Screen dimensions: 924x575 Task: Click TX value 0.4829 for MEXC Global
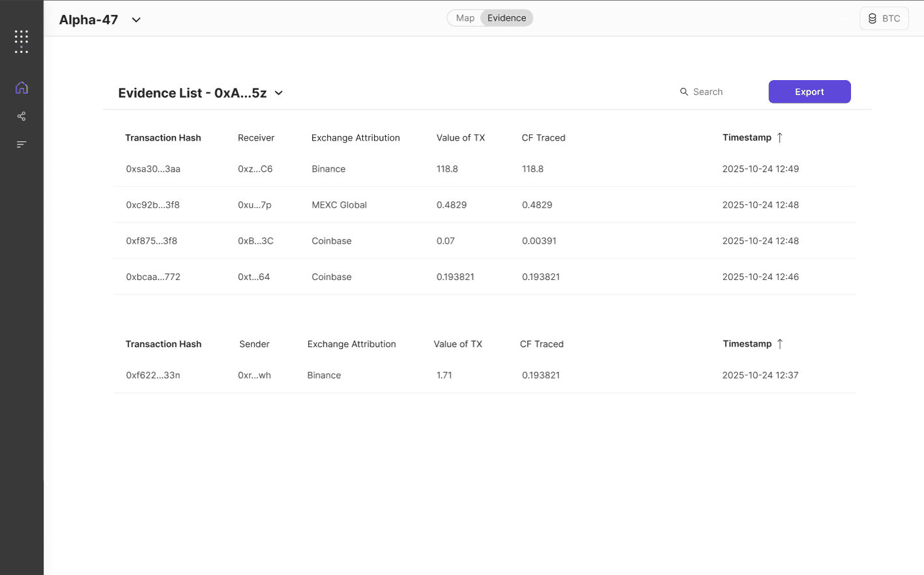[452, 204]
